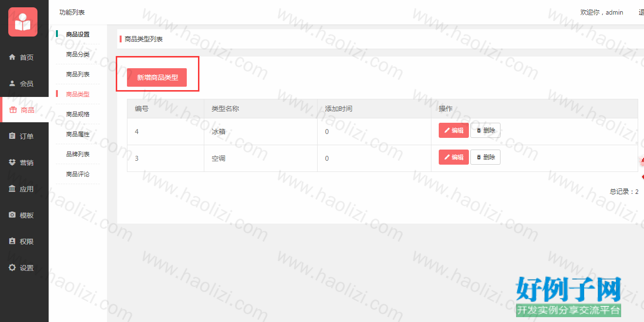Click the book logo icon
Viewport: 644px width, 322px height.
23,22
